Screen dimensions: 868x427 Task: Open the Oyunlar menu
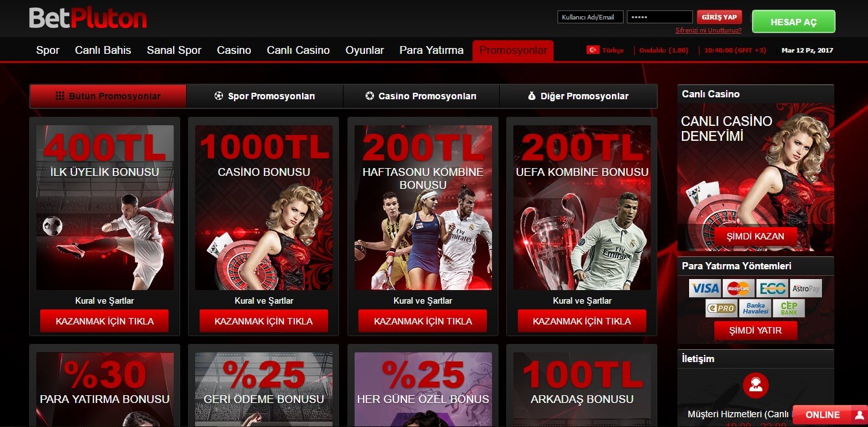tap(365, 50)
